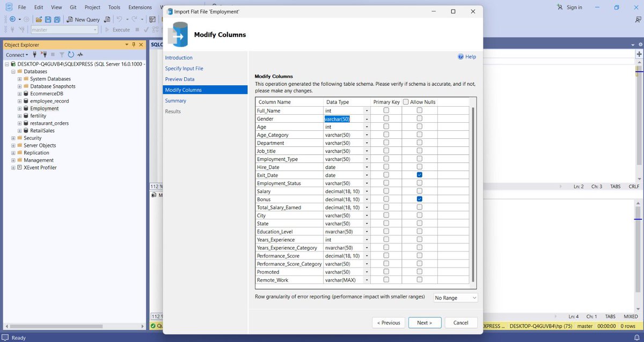
Task: Click the fertility database cylinder icon
Action: [26, 116]
